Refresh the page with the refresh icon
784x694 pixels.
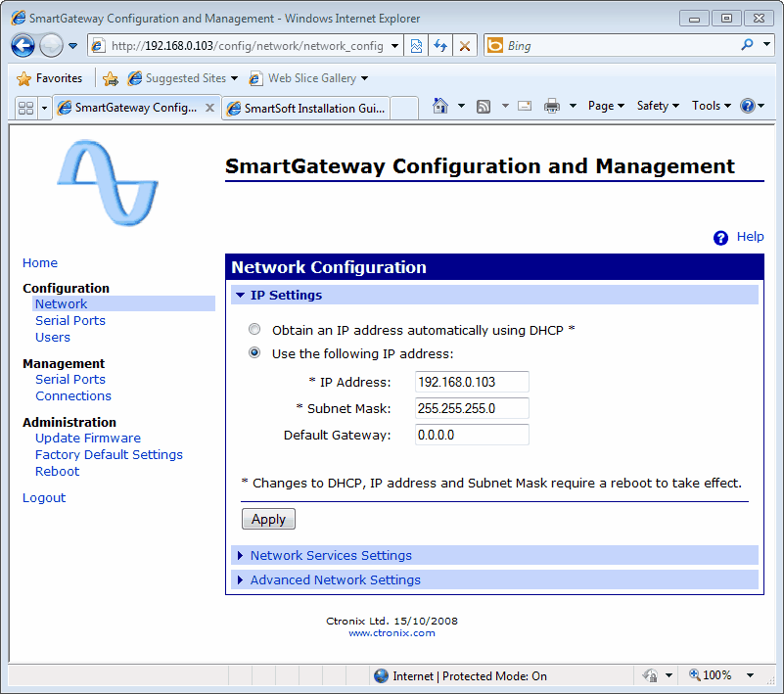440,46
